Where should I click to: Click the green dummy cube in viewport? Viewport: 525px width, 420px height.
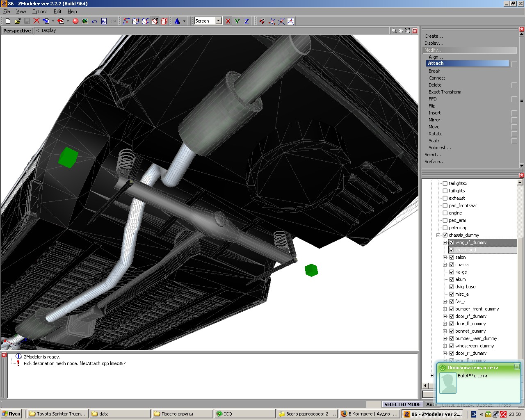pos(68,157)
